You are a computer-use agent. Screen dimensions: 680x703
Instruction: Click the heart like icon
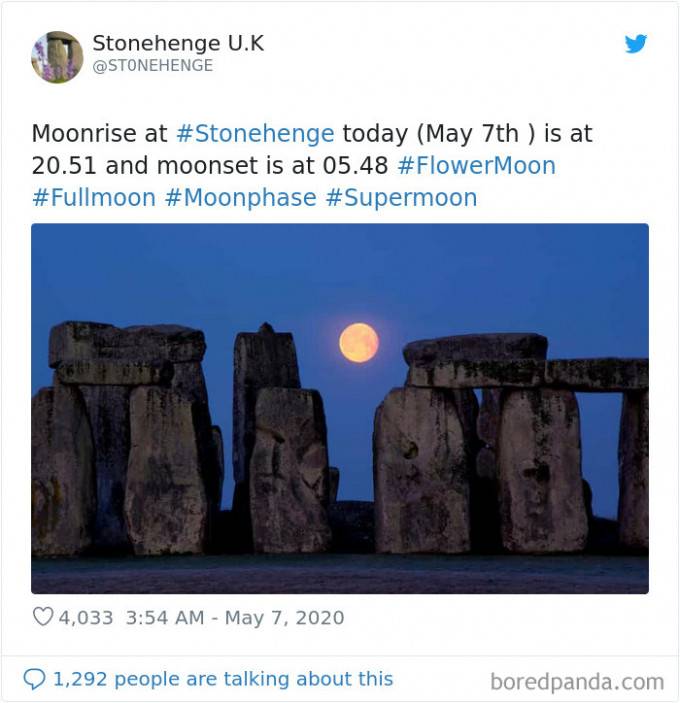(43, 616)
